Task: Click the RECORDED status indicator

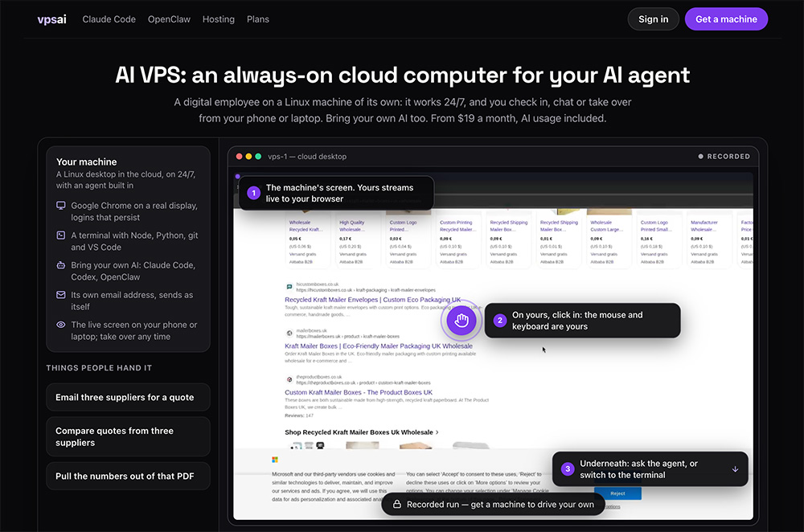Action: click(724, 157)
